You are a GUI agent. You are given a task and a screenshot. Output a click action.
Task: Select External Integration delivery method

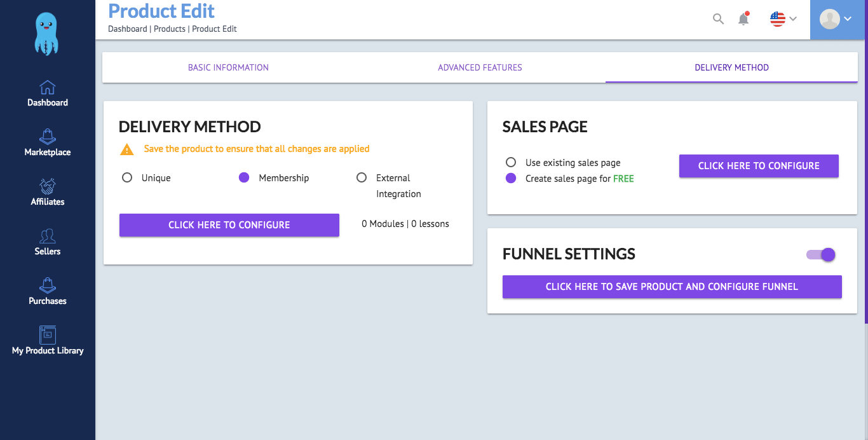pyautogui.click(x=362, y=178)
